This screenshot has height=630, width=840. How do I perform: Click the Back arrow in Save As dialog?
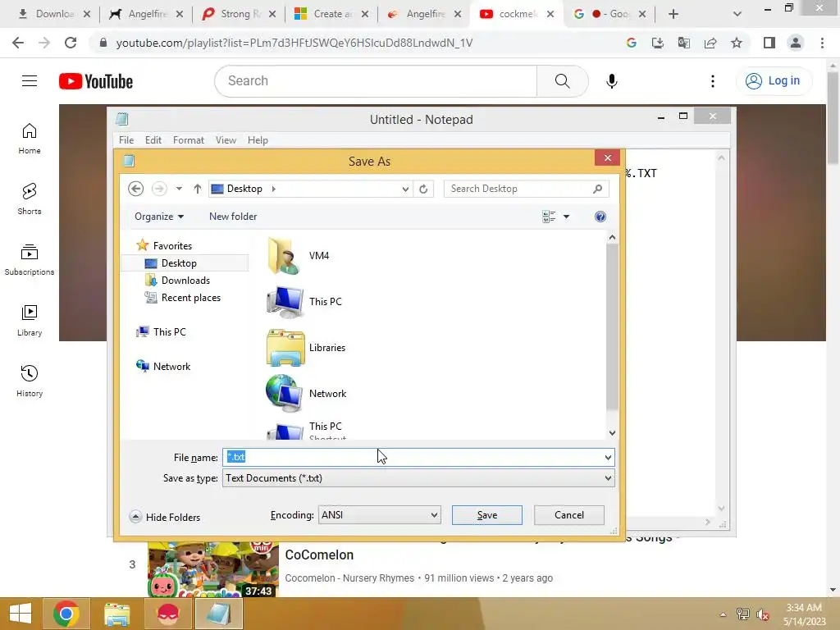tap(136, 189)
